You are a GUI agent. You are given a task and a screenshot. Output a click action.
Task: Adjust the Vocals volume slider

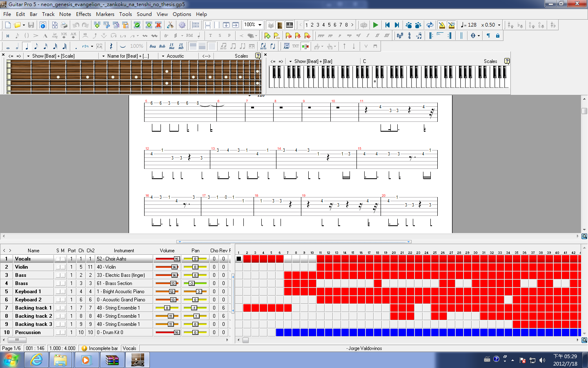[x=167, y=259]
